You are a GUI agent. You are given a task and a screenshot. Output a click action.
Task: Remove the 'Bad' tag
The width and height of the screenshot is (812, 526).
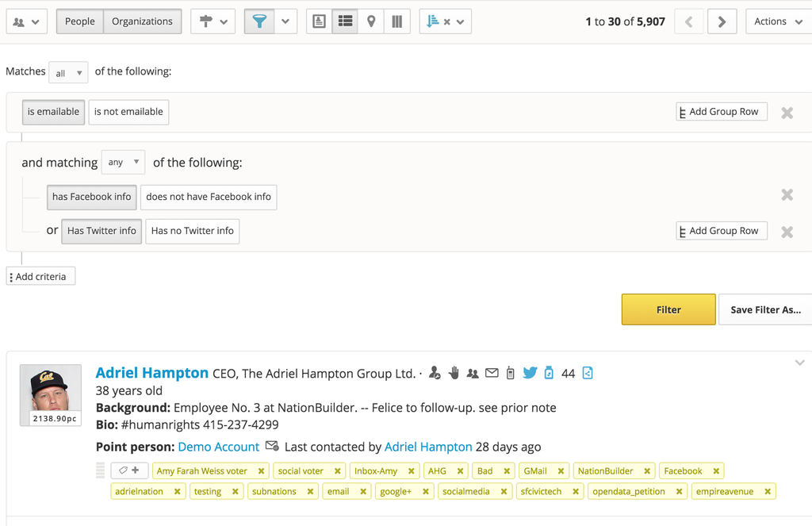[x=507, y=471]
